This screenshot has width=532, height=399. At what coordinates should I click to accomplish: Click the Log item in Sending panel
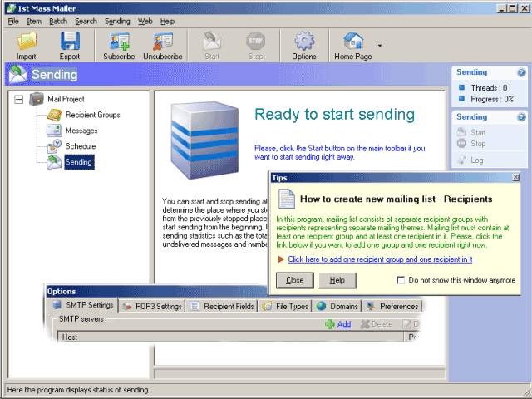pos(476,160)
